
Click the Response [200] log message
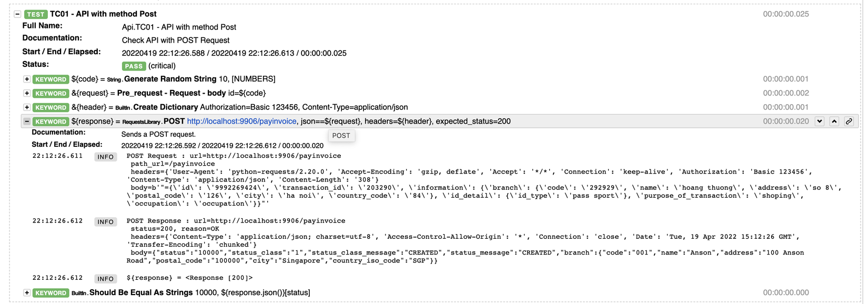click(x=189, y=278)
